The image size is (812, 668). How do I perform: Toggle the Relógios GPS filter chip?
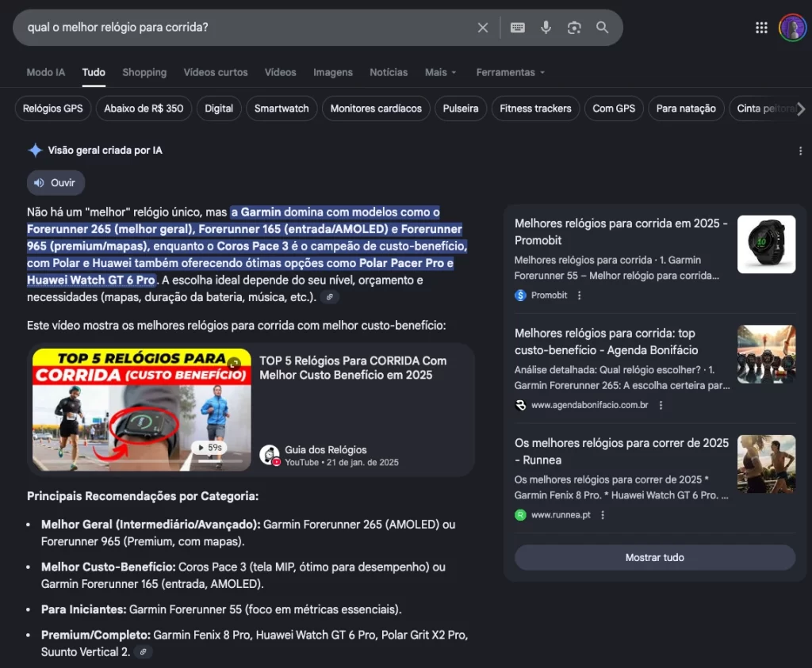(53, 109)
